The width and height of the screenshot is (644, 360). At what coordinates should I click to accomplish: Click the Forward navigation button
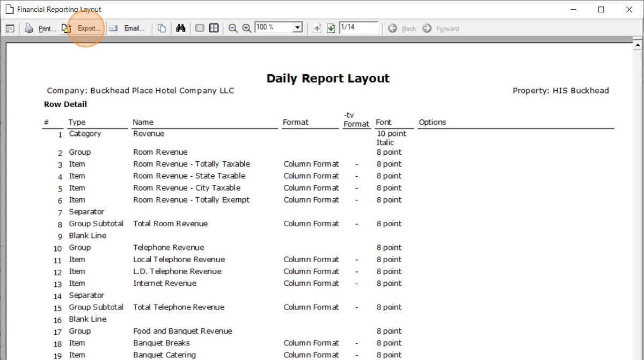[x=441, y=28]
